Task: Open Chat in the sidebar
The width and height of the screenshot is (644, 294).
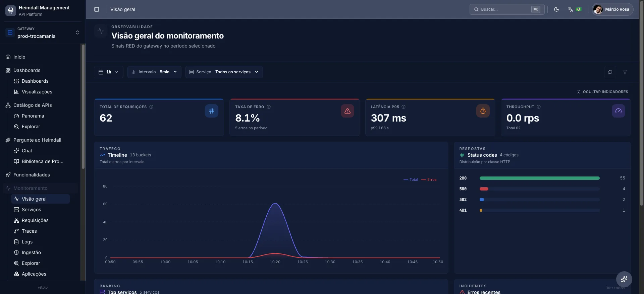Action: tap(40, 151)
